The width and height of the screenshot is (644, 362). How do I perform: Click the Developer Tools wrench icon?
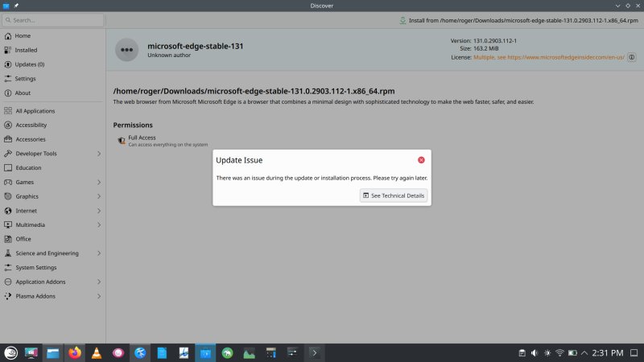click(8, 154)
